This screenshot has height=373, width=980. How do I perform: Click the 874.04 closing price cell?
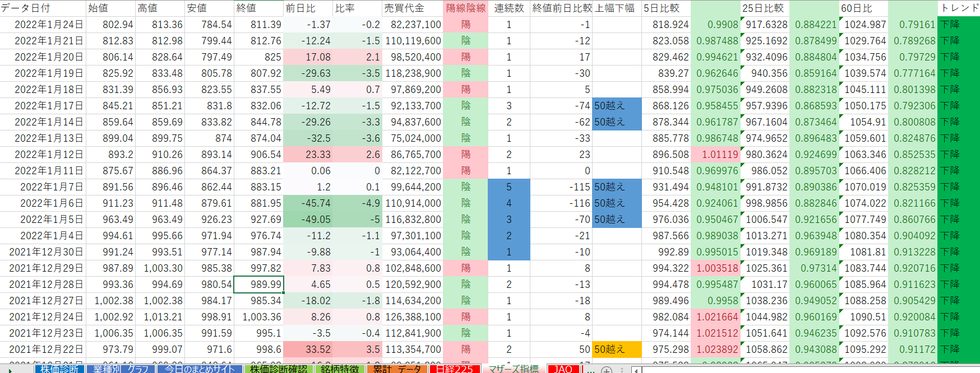click(x=259, y=138)
